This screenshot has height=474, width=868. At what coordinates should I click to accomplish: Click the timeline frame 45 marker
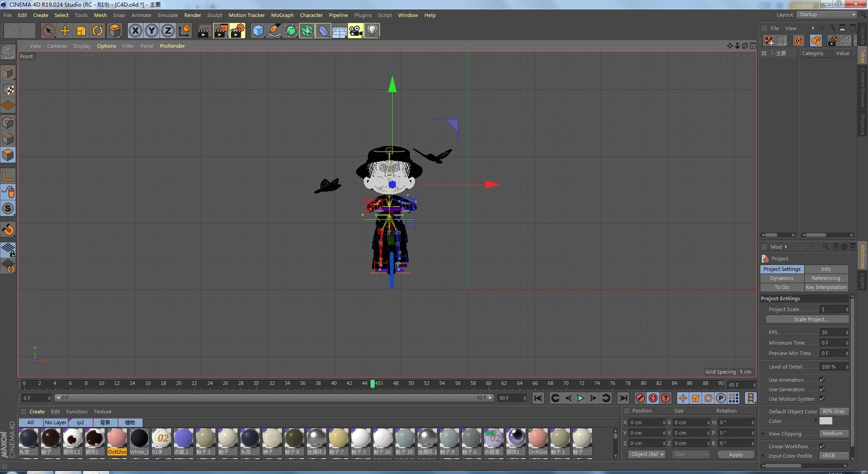(x=373, y=384)
